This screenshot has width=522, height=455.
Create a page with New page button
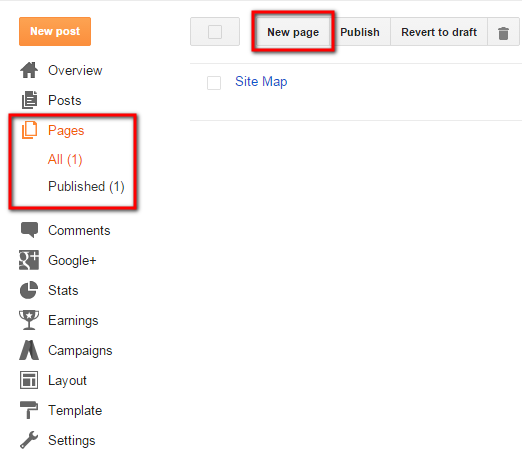pyautogui.click(x=293, y=32)
